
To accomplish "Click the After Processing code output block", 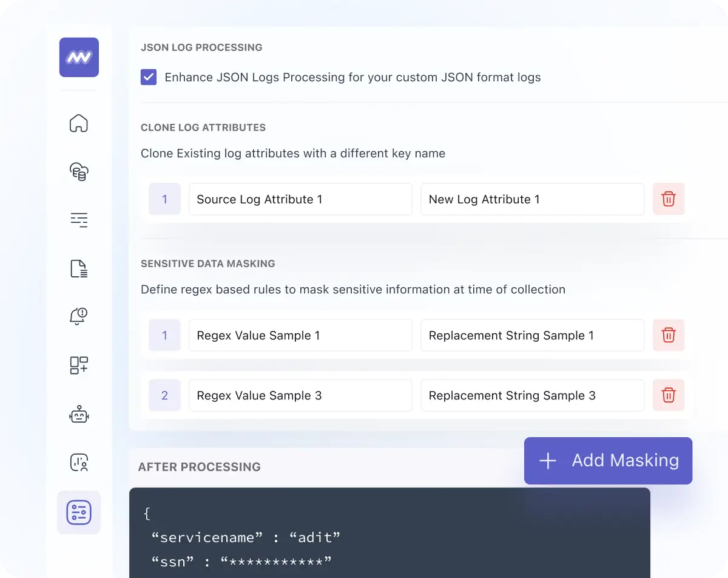I will [389, 534].
